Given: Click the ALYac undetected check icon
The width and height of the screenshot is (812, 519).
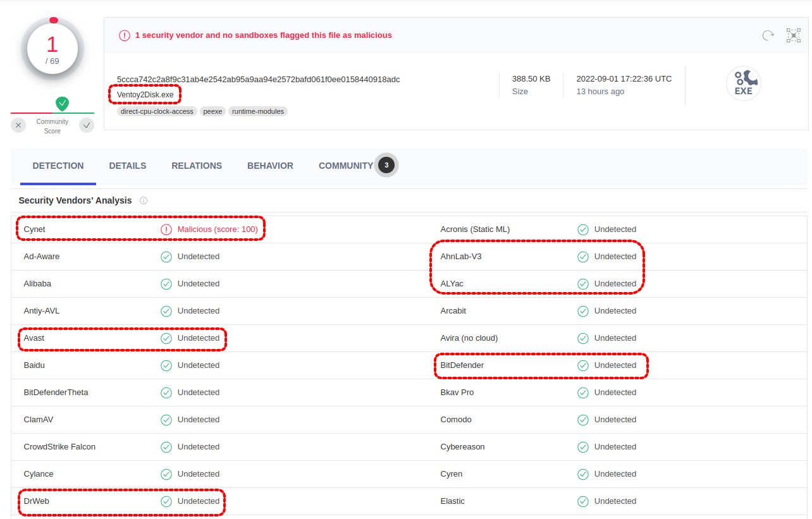Looking at the screenshot, I should (x=583, y=284).
